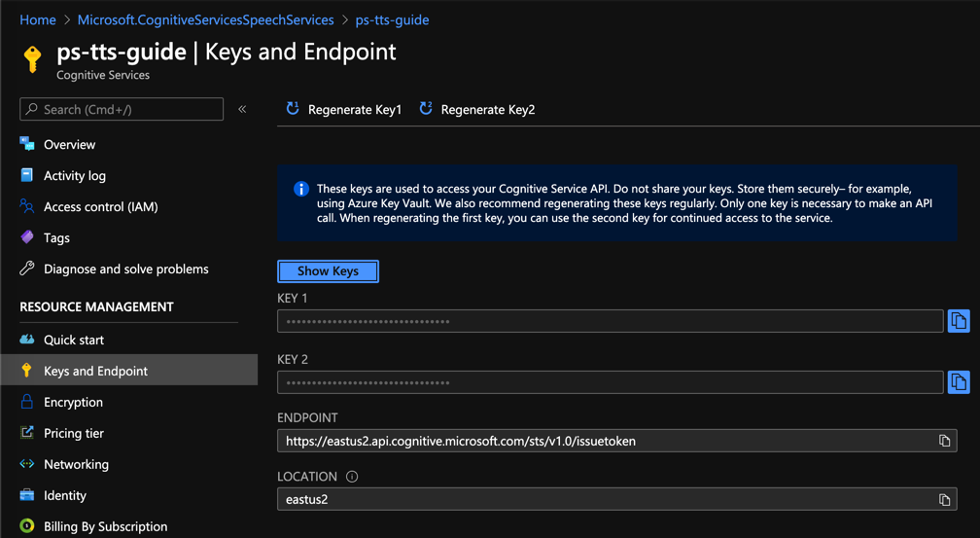This screenshot has height=538, width=980.
Task: Click the Networking arrows icon
Action: pos(27,463)
